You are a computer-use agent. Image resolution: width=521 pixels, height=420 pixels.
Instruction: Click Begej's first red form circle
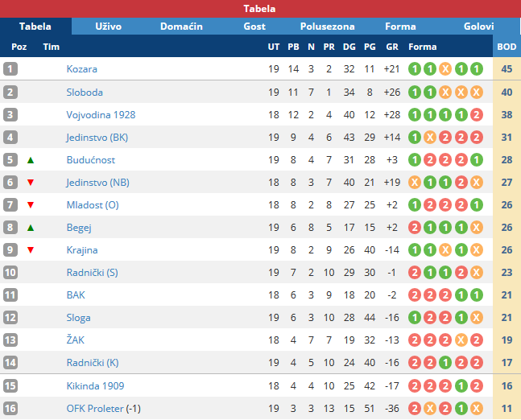(x=415, y=228)
